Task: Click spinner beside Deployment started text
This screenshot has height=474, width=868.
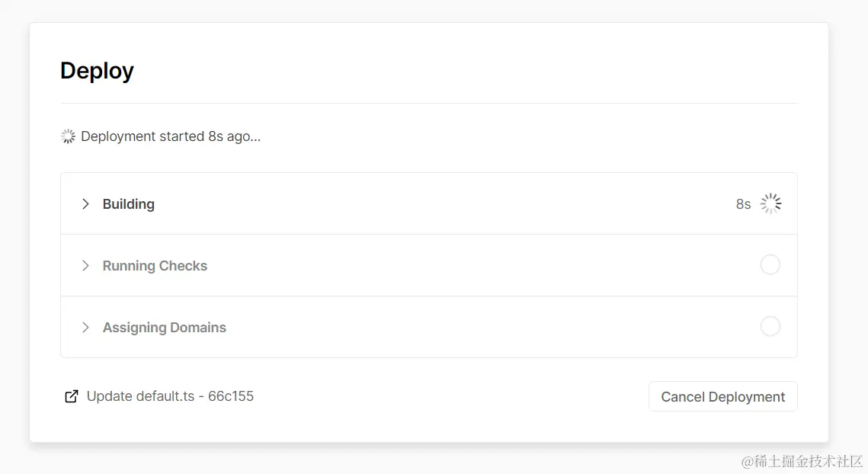Action: [x=68, y=136]
